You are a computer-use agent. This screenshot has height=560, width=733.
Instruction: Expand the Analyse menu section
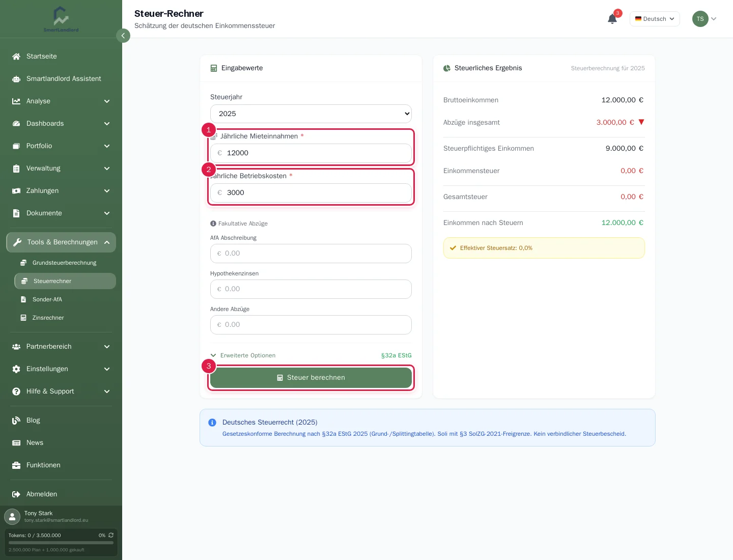point(61,101)
